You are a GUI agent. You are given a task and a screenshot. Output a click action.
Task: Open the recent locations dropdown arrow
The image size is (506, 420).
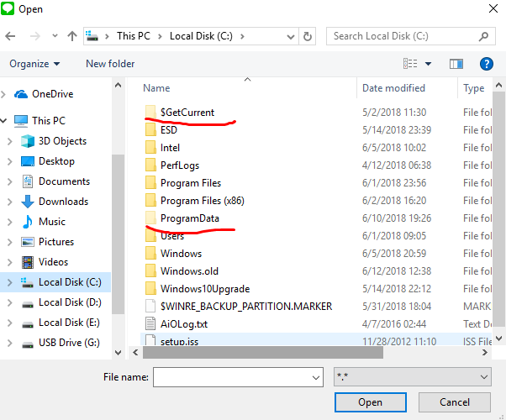coord(55,36)
